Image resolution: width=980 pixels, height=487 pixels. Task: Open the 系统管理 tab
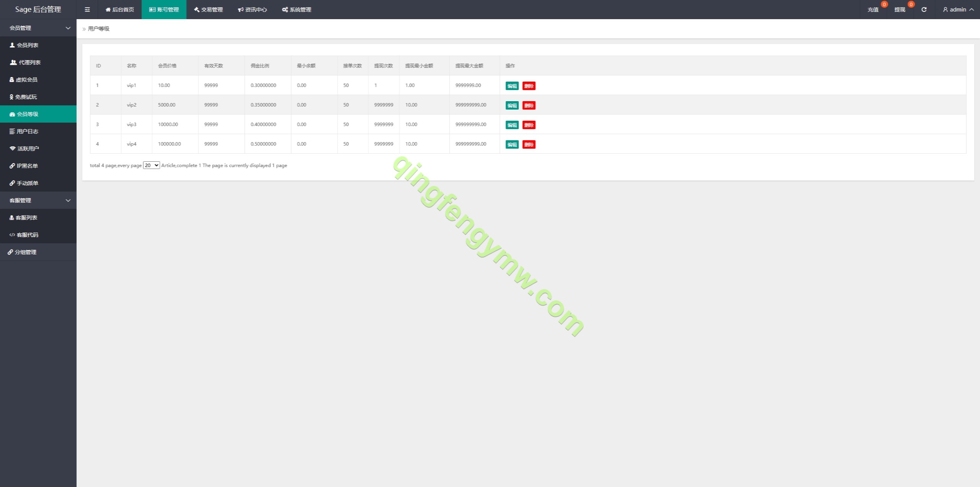pyautogui.click(x=297, y=10)
